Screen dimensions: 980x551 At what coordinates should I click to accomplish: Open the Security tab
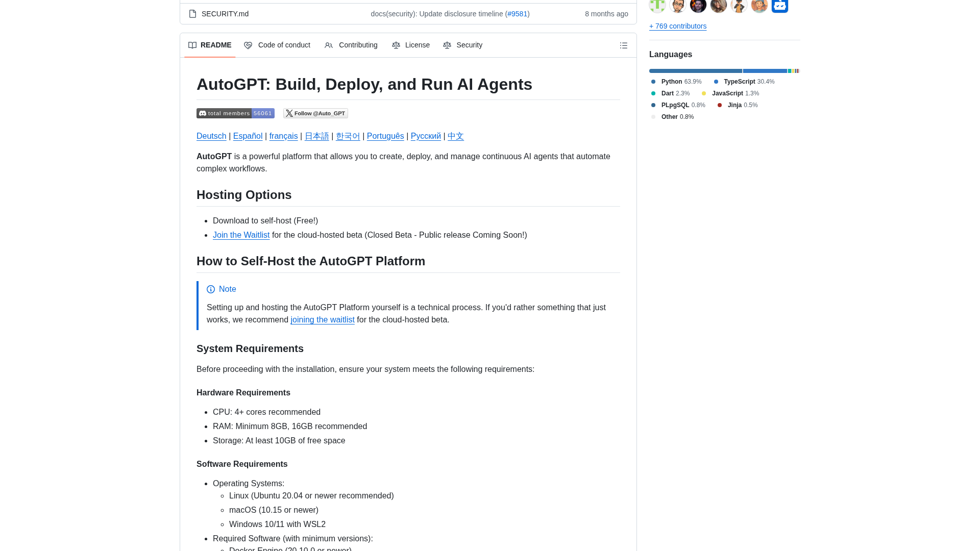click(x=470, y=45)
